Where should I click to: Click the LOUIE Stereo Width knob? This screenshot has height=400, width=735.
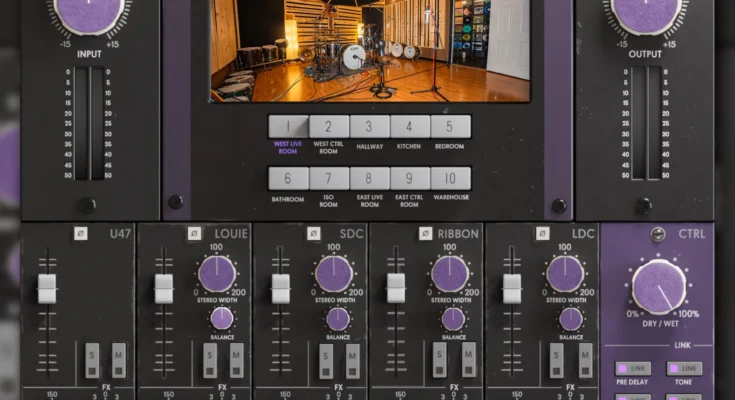[x=217, y=273]
